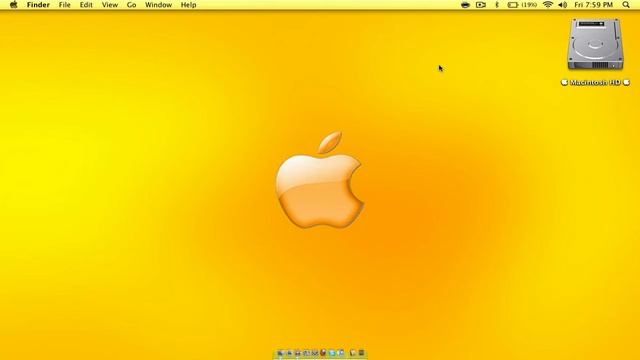Open the Go menu
The height and width of the screenshot is (360, 640).
[131, 5]
